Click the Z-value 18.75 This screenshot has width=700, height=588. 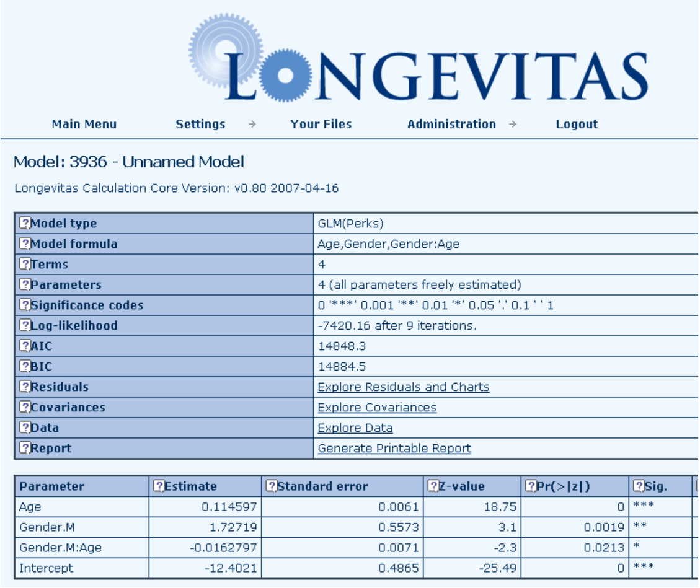click(x=500, y=507)
